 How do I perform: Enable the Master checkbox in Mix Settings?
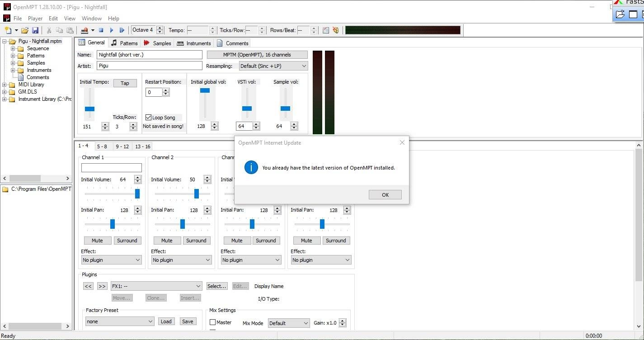(212, 322)
